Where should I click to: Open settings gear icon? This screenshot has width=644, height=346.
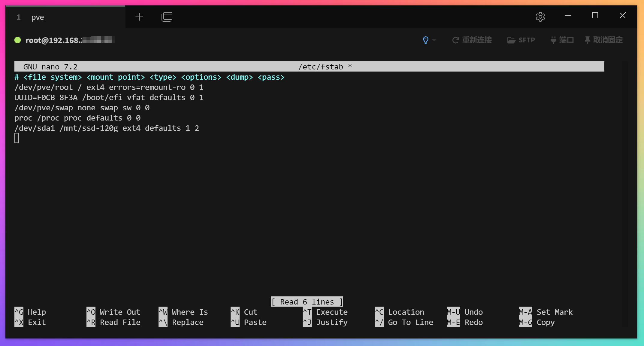(540, 17)
